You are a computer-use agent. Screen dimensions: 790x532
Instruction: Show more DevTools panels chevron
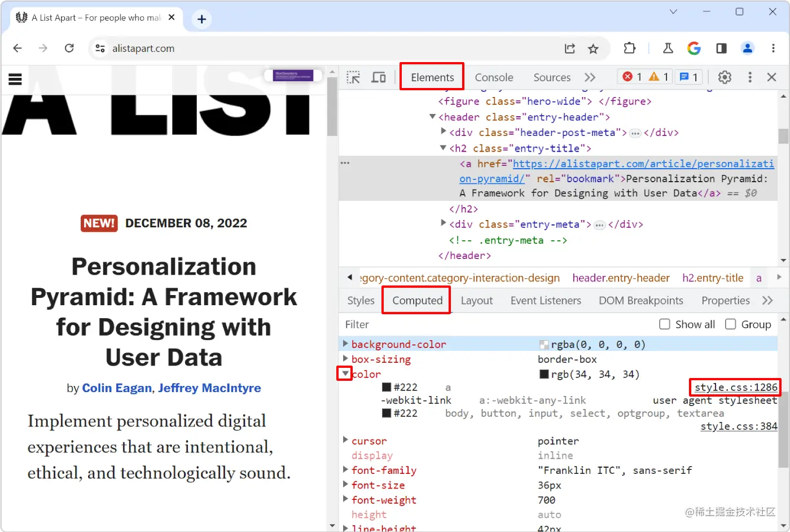click(x=590, y=77)
